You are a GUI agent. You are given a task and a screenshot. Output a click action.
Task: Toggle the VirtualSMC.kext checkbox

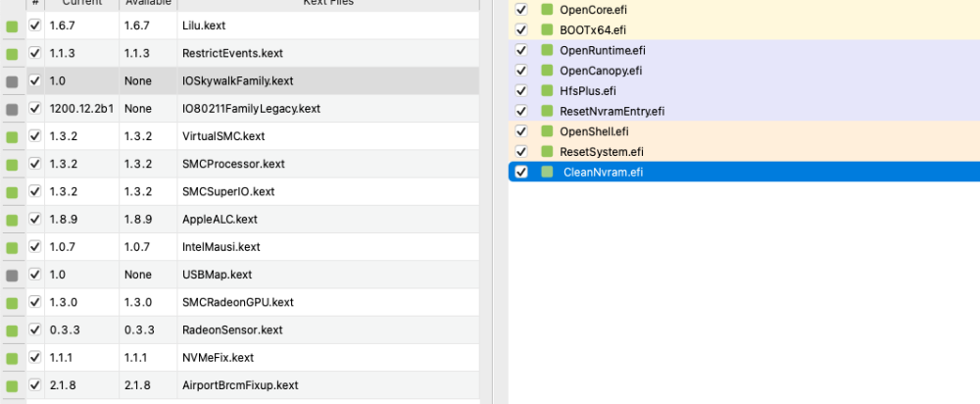click(35, 135)
